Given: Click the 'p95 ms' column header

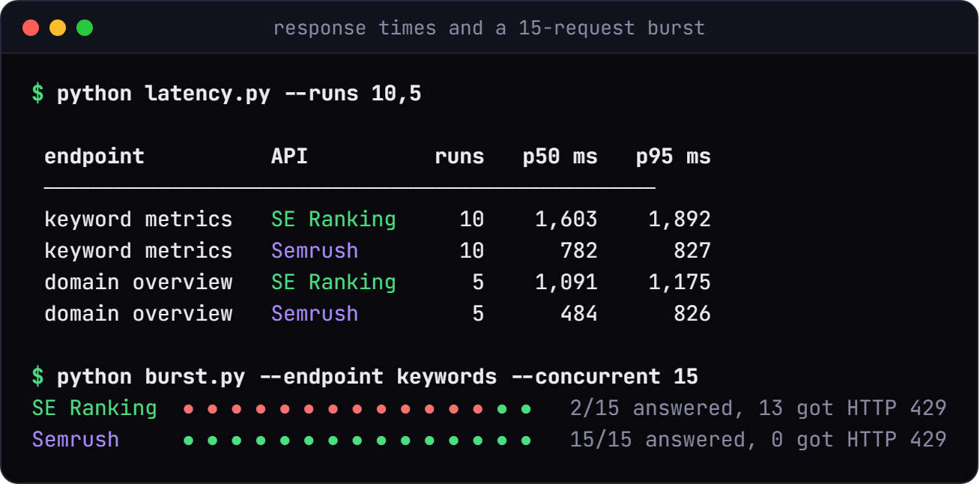Looking at the screenshot, I should point(674,157).
